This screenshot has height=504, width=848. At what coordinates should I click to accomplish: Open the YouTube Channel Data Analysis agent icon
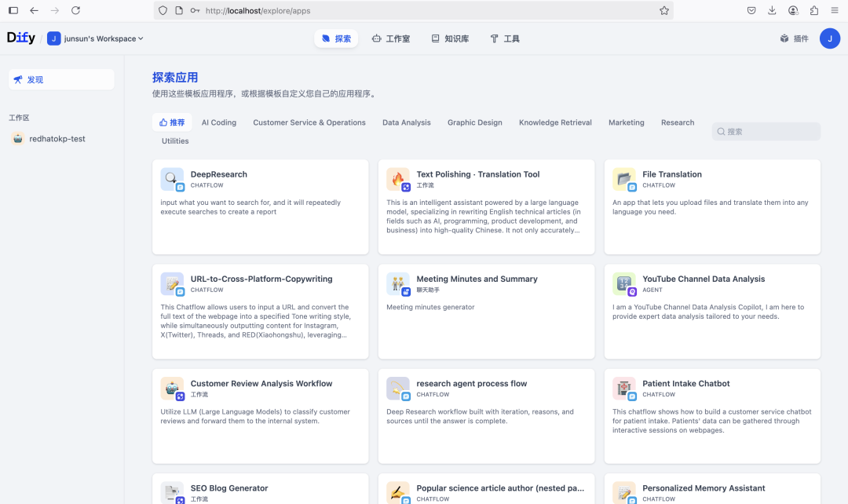(x=624, y=283)
